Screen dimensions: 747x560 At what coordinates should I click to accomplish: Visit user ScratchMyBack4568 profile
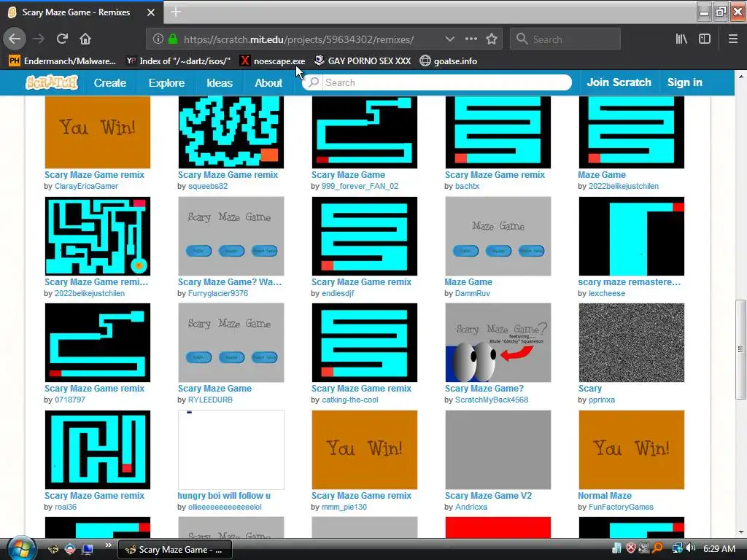492,400
